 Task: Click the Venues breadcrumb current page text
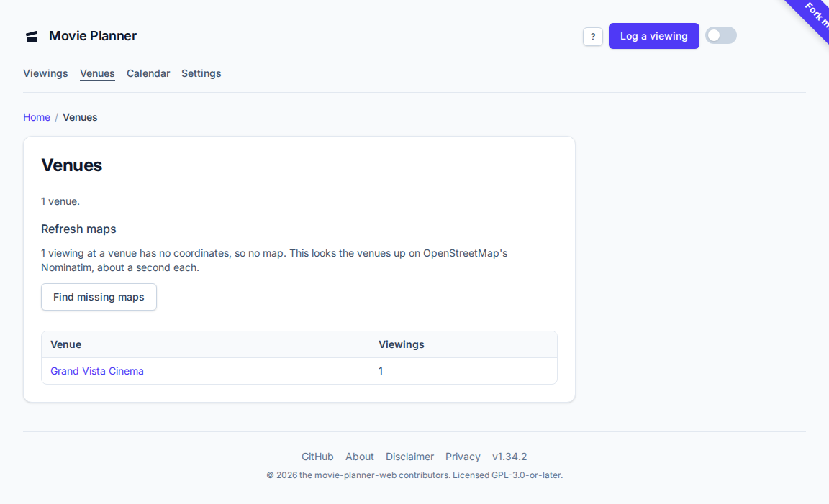point(80,117)
